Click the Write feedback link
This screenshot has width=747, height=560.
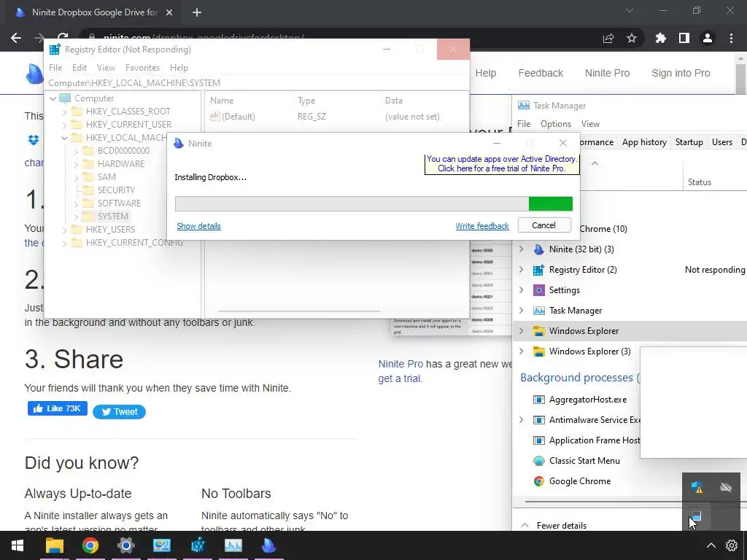point(482,226)
